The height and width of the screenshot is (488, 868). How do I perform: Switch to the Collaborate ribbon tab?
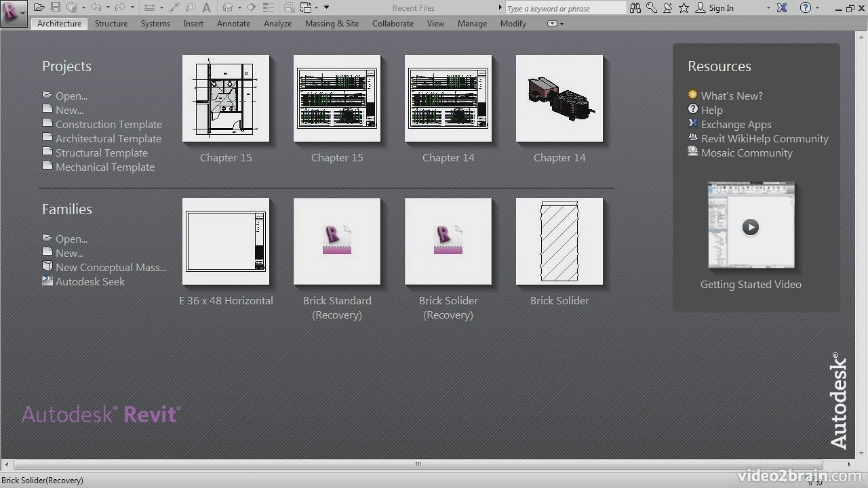point(393,23)
